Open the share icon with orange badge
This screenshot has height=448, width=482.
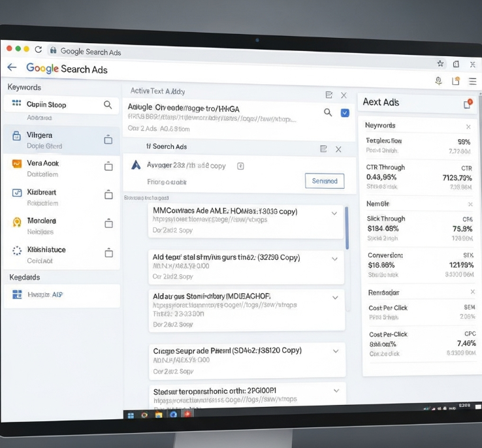(x=456, y=81)
